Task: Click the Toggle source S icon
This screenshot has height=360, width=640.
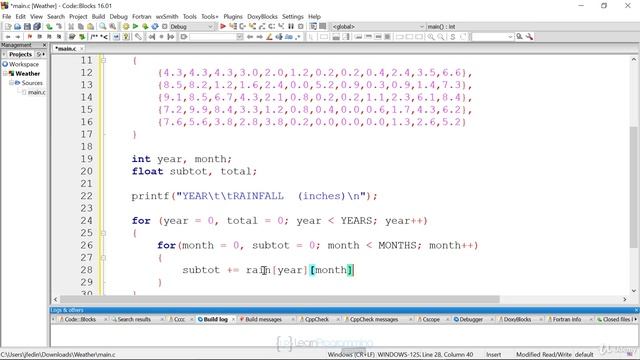Action: 453,37
